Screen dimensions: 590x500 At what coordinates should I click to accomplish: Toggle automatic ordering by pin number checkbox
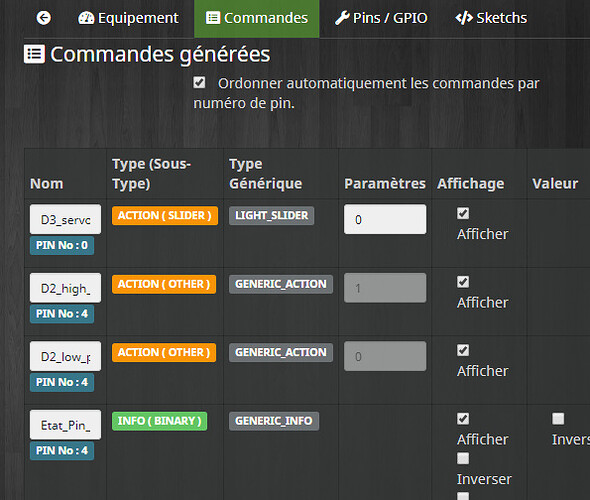coord(199,82)
